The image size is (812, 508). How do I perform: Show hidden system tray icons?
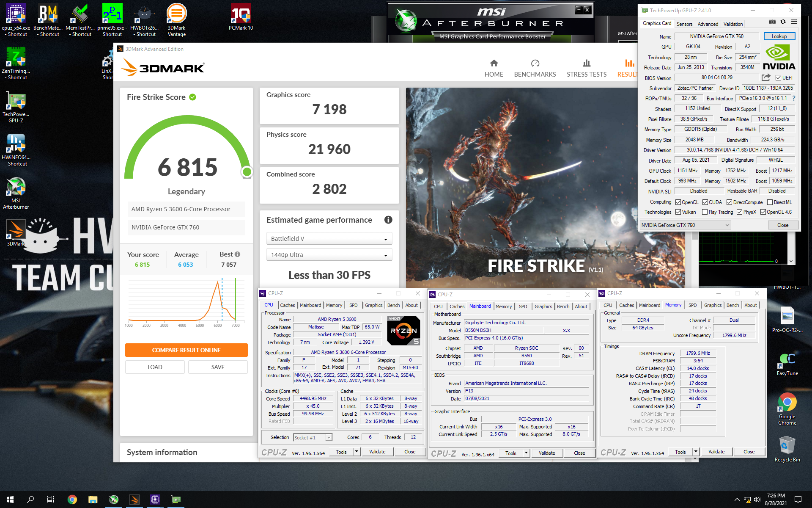[x=737, y=500]
